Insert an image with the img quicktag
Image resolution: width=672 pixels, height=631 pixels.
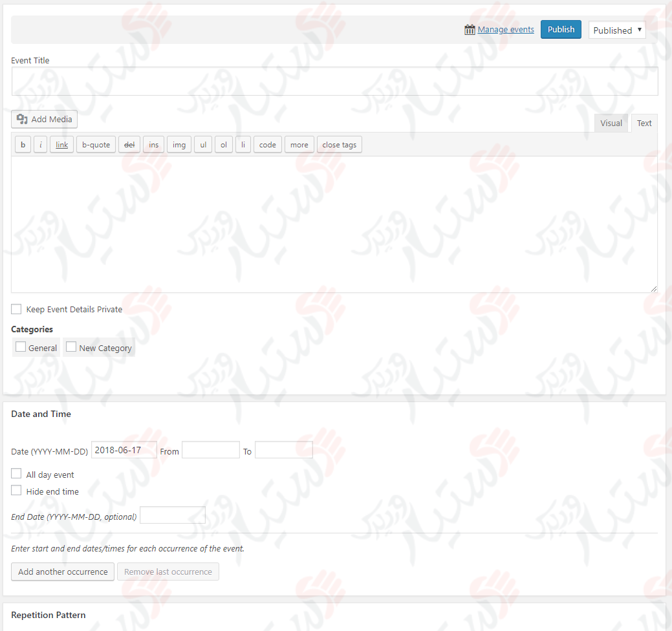click(179, 145)
